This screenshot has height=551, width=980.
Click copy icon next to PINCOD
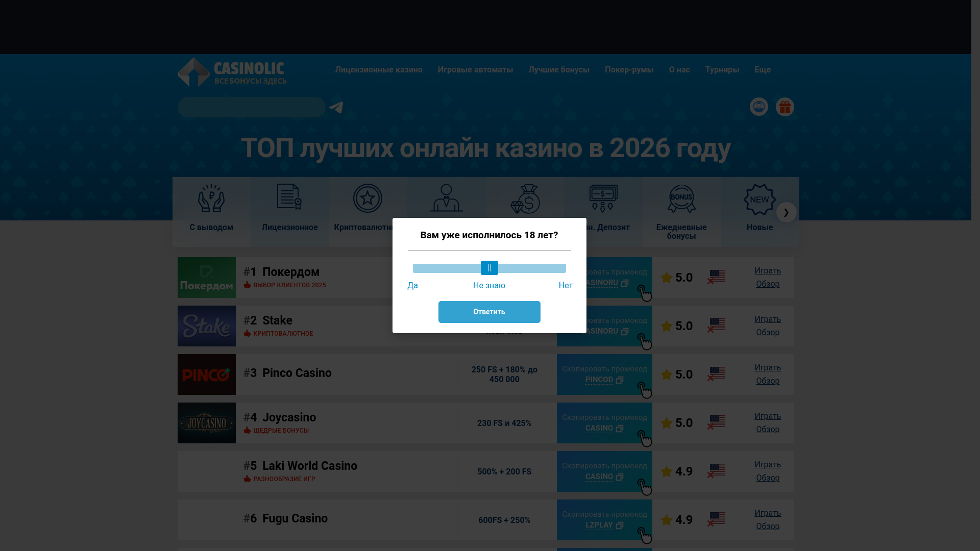620,380
